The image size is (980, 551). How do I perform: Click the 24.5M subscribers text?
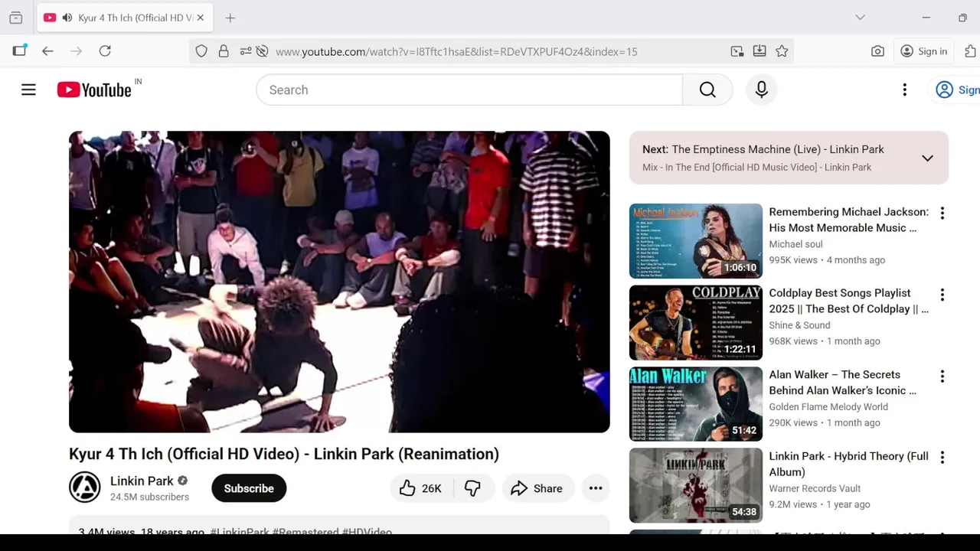click(x=149, y=497)
